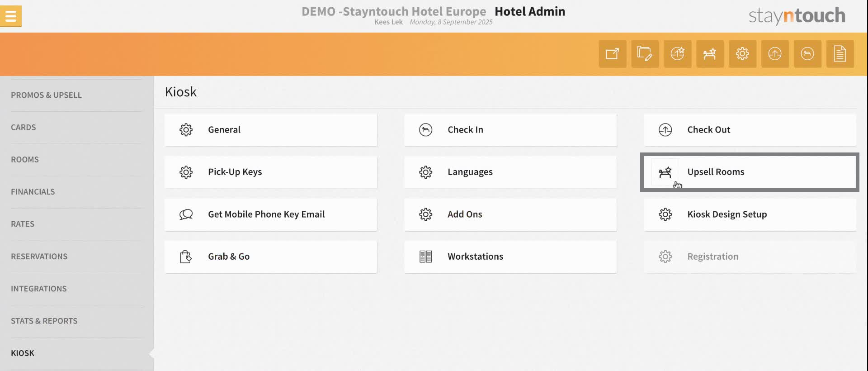
Task: Open the Workstations settings
Action: pos(510,257)
